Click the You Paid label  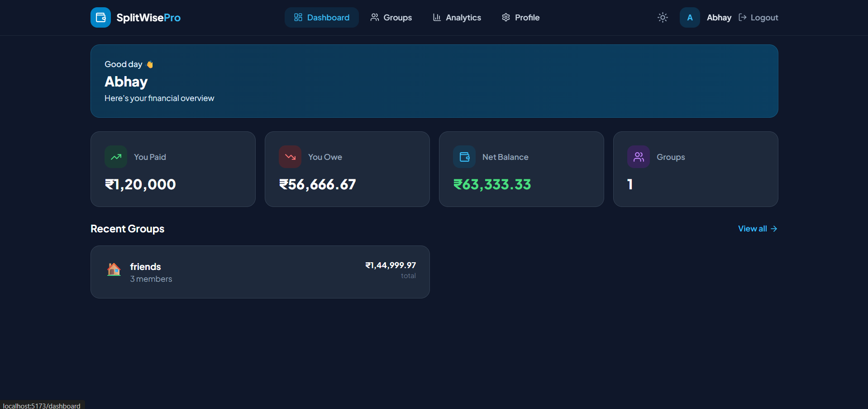coord(150,157)
